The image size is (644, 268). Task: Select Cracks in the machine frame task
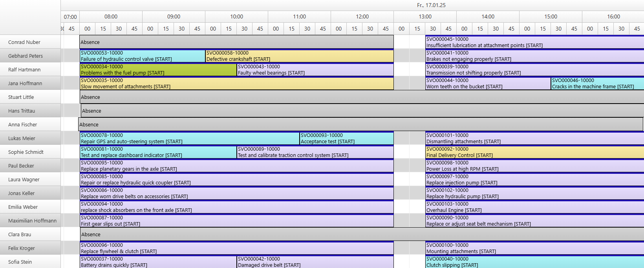[597, 84]
